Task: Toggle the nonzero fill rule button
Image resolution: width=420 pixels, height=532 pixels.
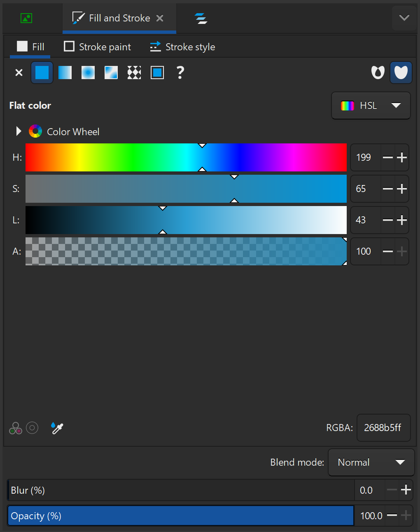Action: 401,73
